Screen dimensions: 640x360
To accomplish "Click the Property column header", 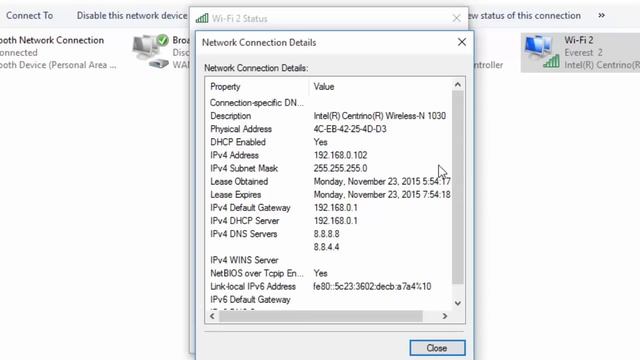I will [x=225, y=87].
